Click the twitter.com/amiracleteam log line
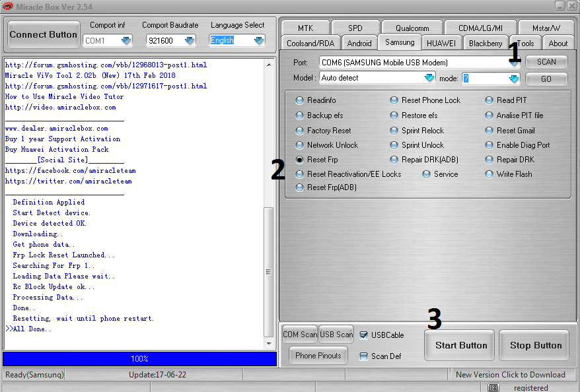Screen dimensions: 580x392 click(69, 181)
